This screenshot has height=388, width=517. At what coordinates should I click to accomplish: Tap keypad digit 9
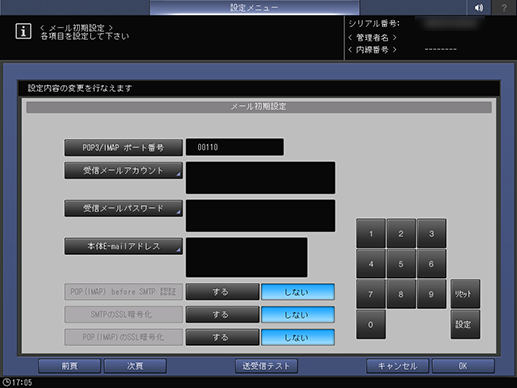pos(431,294)
